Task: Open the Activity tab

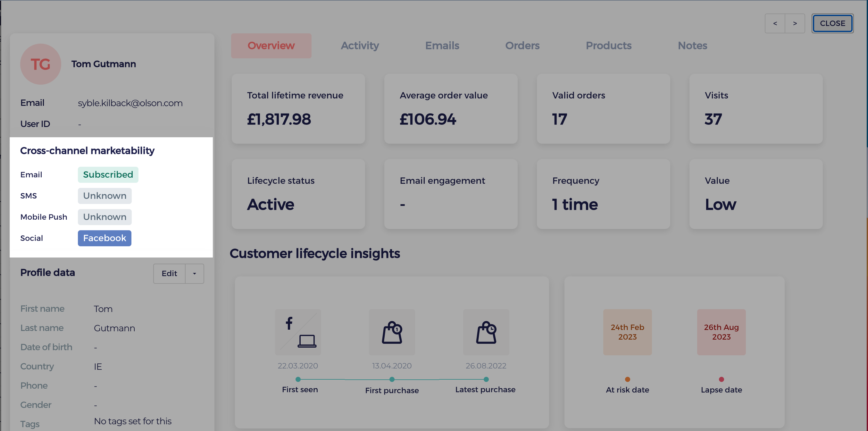Action: coord(360,46)
